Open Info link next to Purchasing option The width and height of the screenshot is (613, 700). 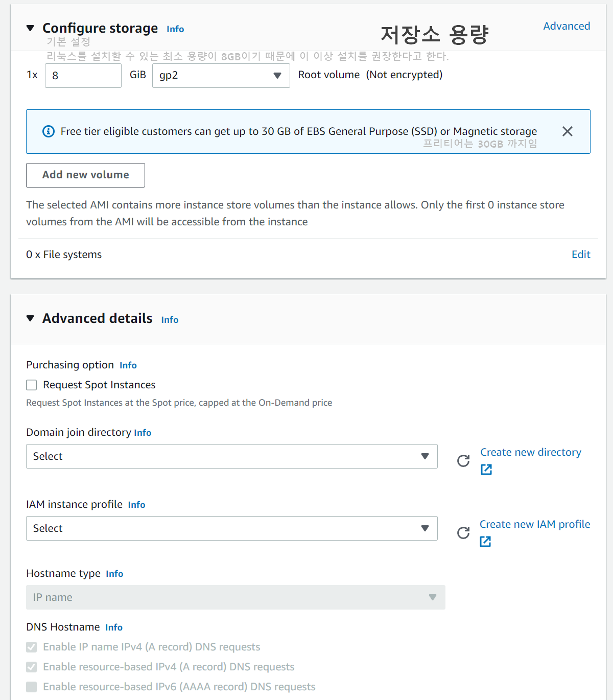click(128, 365)
